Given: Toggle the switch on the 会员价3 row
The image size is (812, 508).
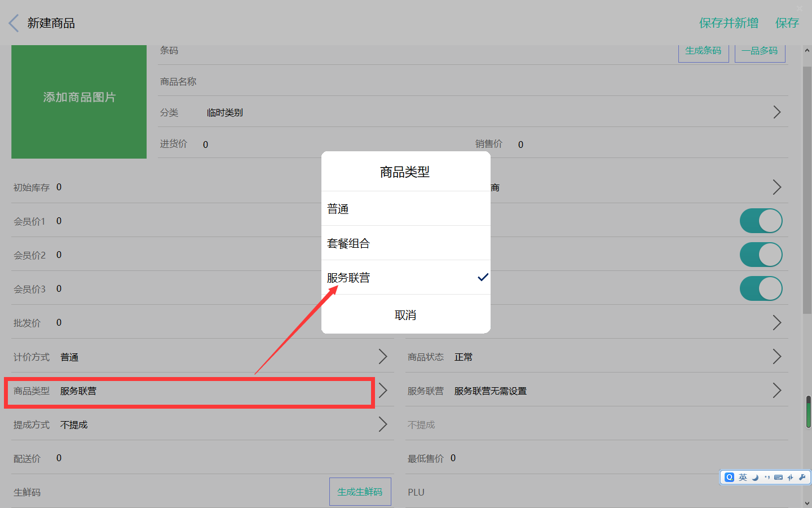Looking at the screenshot, I should tap(761, 288).
